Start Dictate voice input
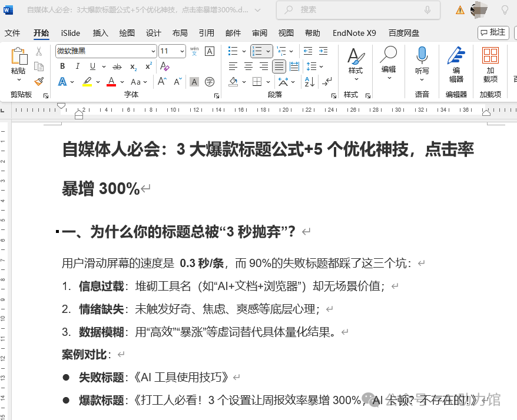Screen dimensions: 517x420 pyautogui.click(x=422, y=65)
